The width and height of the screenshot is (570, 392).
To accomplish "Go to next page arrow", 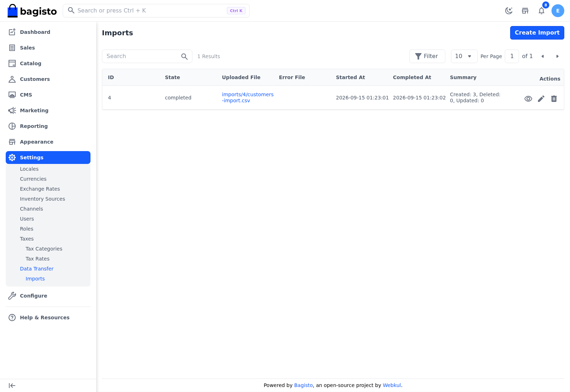I will 558,56.
